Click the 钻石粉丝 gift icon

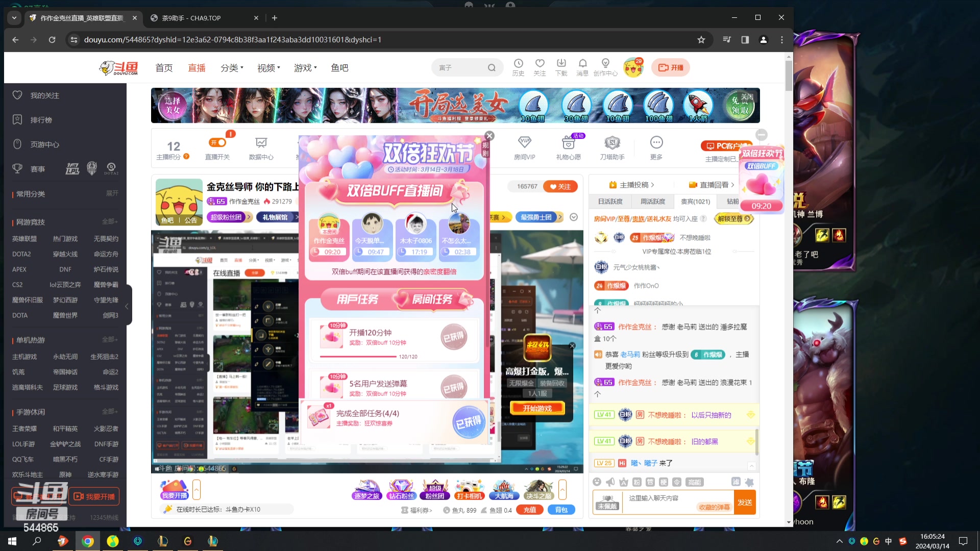click(x=401, y=490)
